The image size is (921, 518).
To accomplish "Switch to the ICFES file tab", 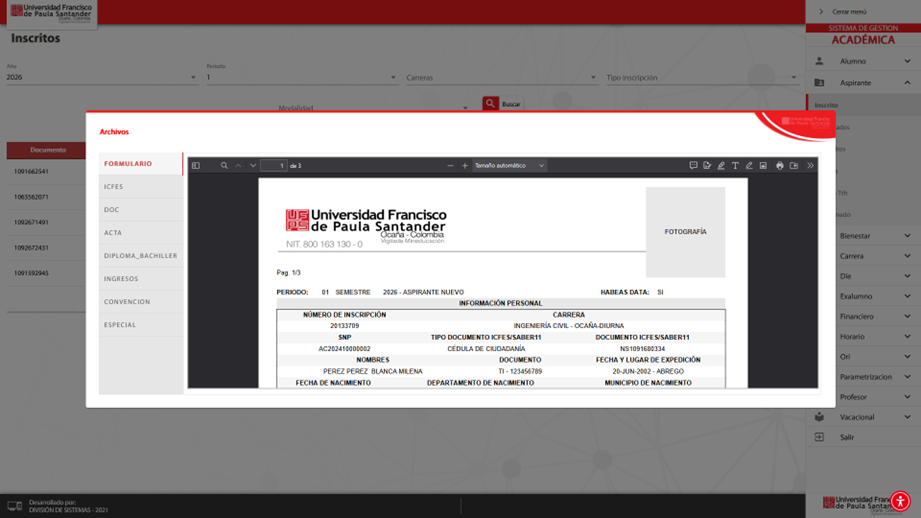I will (x=114, y=187).
